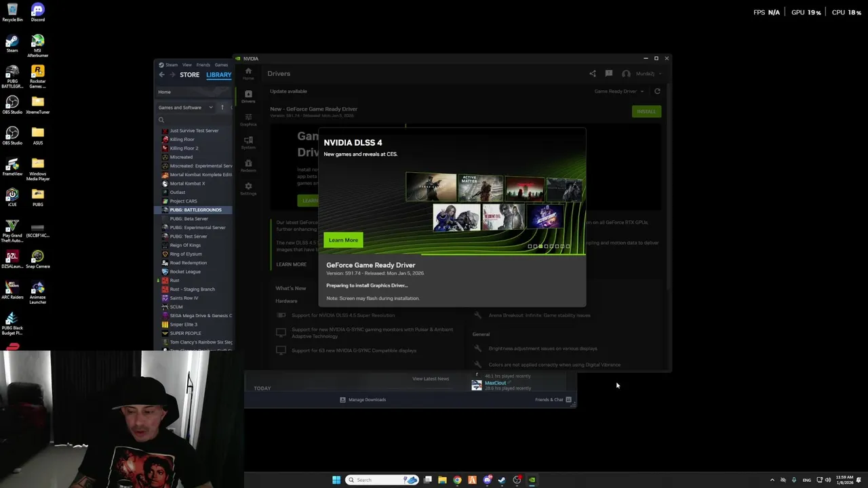Image resolution: width=868 pixels, height=488 pixels.
Task: Open Windows Start button on taskbar
Action: pyautogui.click(x=336, y=480)
